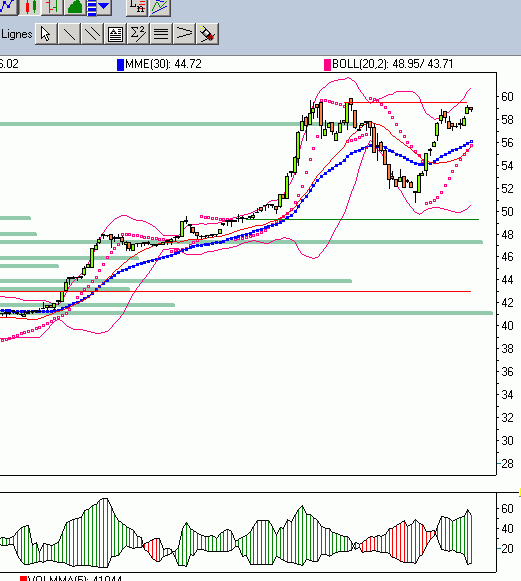Screen dimensions: 521x581
Task: Select the eraser delete lines tool
Action: click(207, 34)
